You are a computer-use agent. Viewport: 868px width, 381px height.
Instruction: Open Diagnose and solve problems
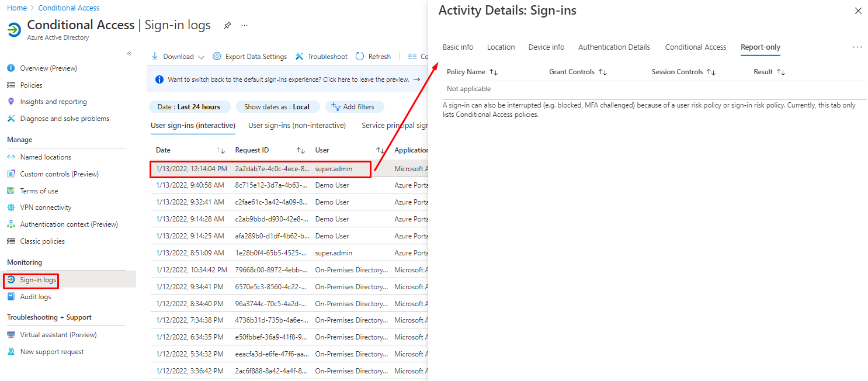(x=64, y=119)
